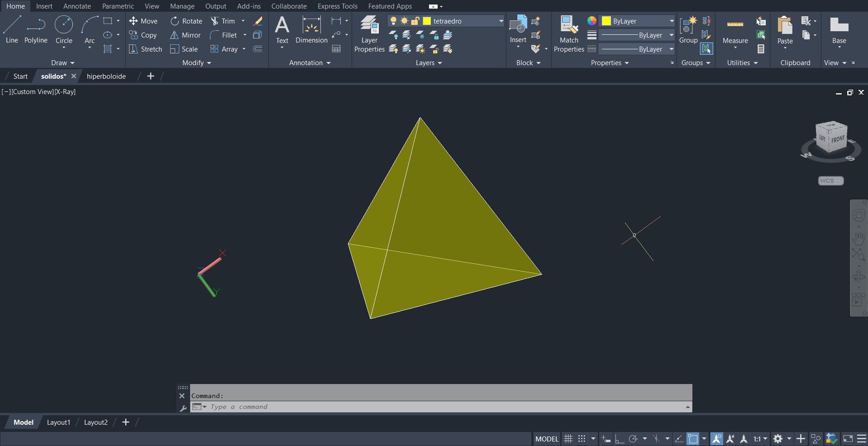Screen dimensions: 868x446
Task: Click the Custom View viewport label
Action: (32, 91)
